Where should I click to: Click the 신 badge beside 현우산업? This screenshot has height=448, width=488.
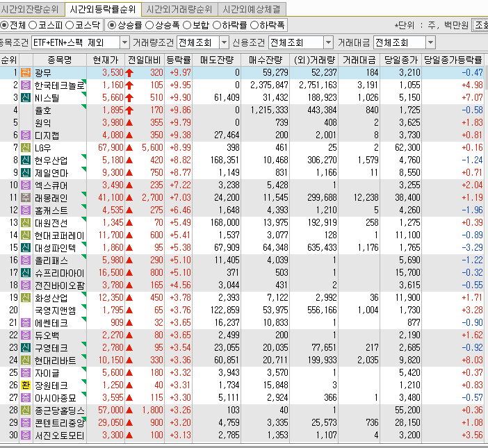[26, 160]
